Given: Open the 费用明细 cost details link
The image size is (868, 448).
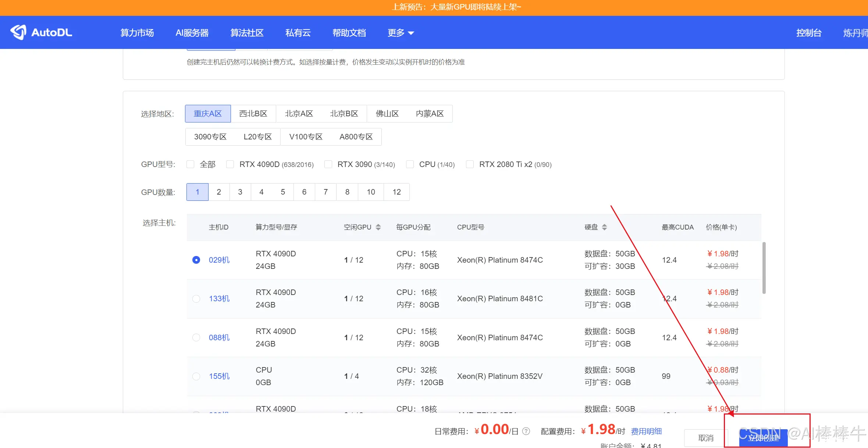Looking at the screenshot, I should tap(646, 431).
